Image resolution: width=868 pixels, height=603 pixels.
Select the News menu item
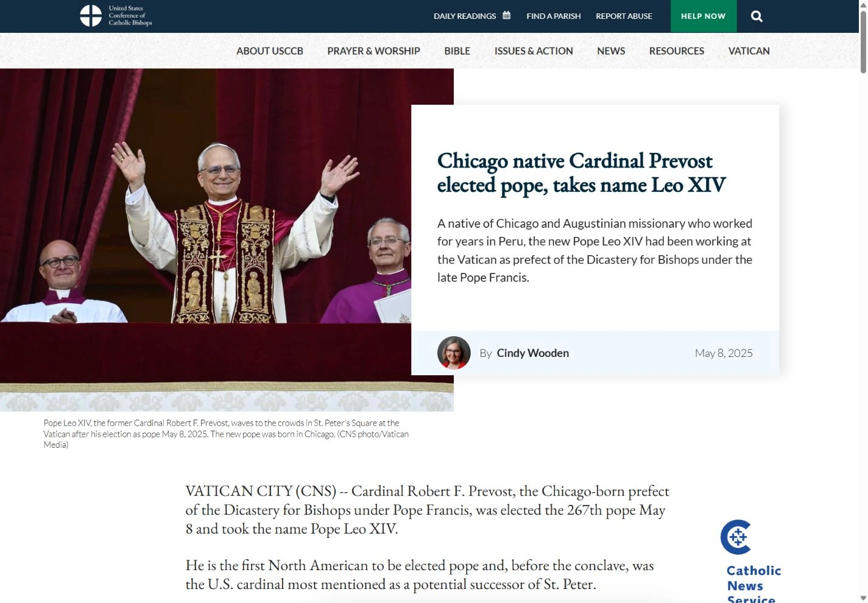[611, 51]
